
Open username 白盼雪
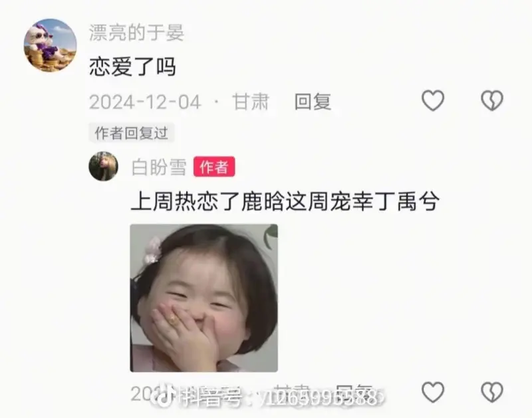coord(159,166)
